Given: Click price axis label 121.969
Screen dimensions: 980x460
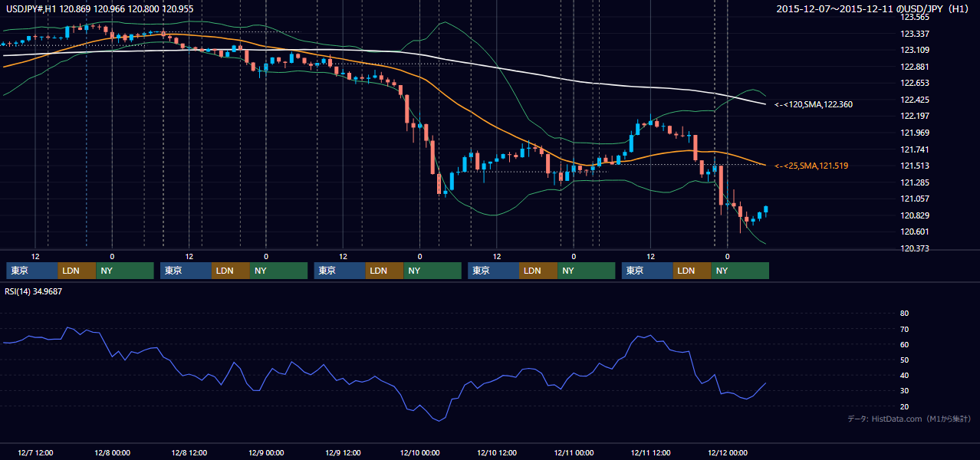Looking at the screenshot, I should click(915, 133).
